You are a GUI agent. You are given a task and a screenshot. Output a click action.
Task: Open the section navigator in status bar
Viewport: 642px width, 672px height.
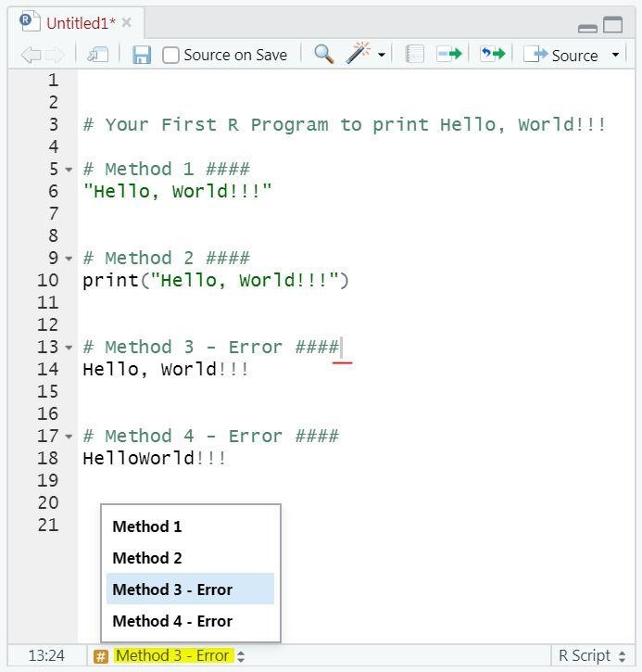pyautogui.click(x=180, y=655)
